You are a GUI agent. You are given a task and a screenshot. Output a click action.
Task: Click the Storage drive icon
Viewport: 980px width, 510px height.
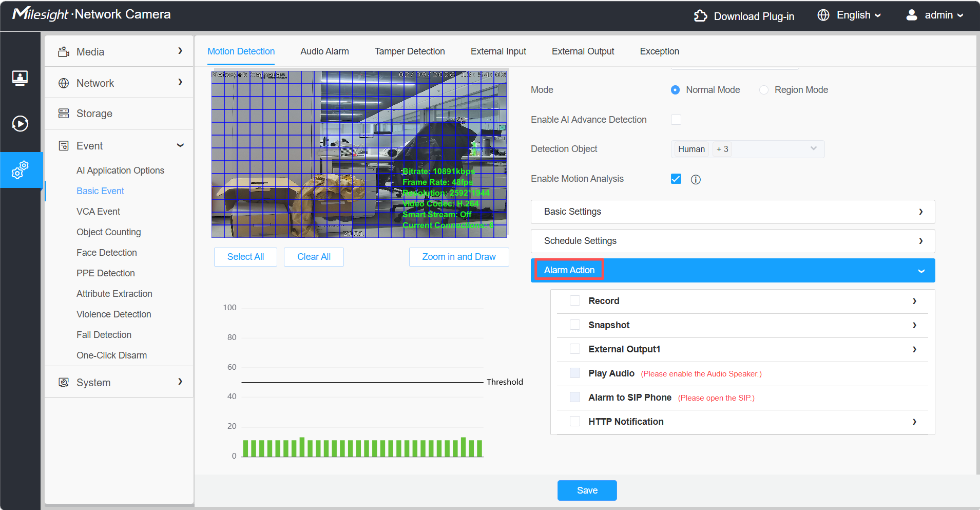click(64, 114)
